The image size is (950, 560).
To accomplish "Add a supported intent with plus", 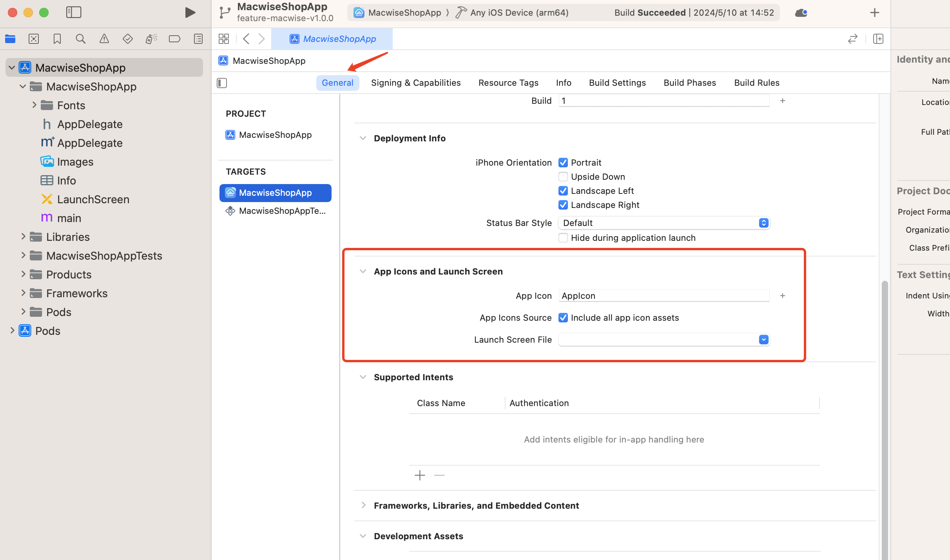I will (x=420, y=475).
